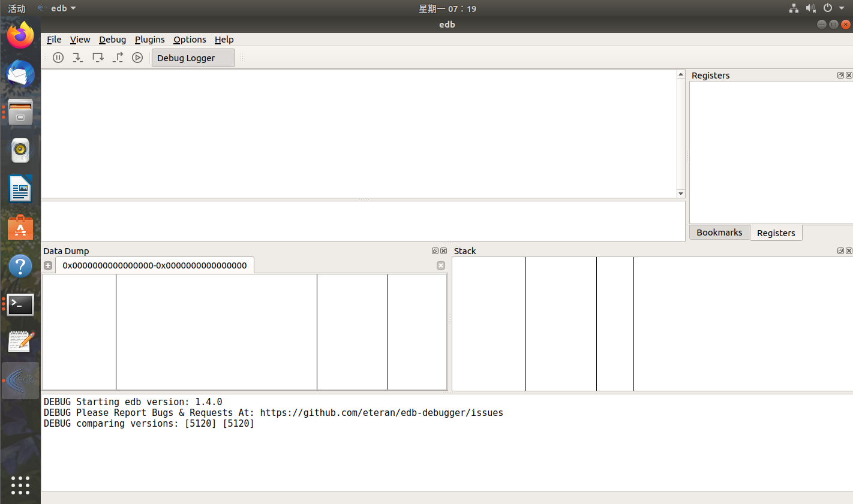Screen dimensions: 853x504
Task: Maximize the edb window
Action: (x=834, y=25)
